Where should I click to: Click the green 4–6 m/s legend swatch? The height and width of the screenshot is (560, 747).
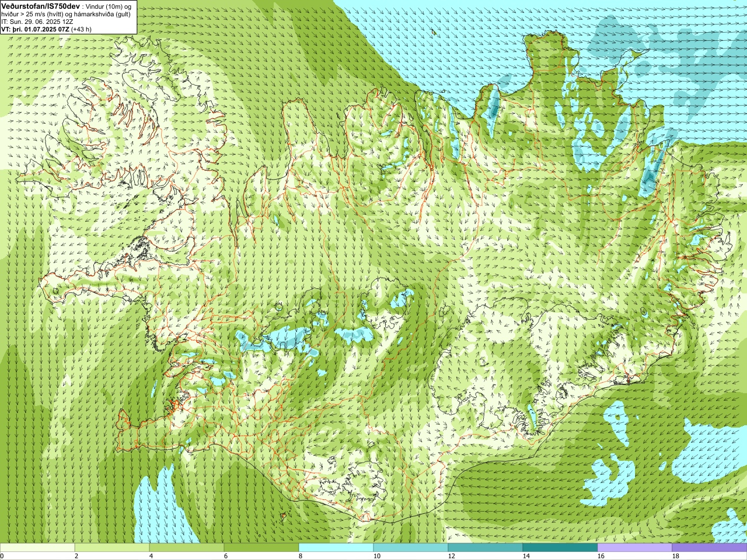187,548
